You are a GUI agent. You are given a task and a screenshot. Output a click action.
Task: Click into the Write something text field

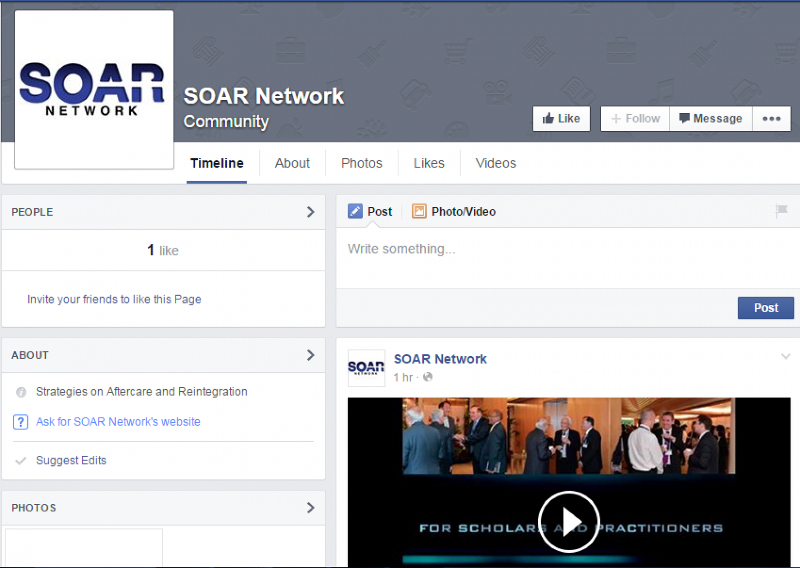tap(568, 258)
